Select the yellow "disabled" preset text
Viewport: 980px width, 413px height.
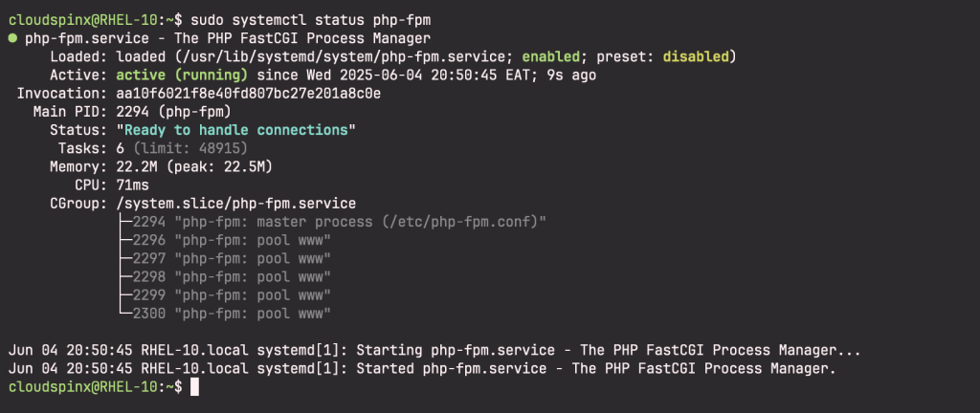click(696, 56)
